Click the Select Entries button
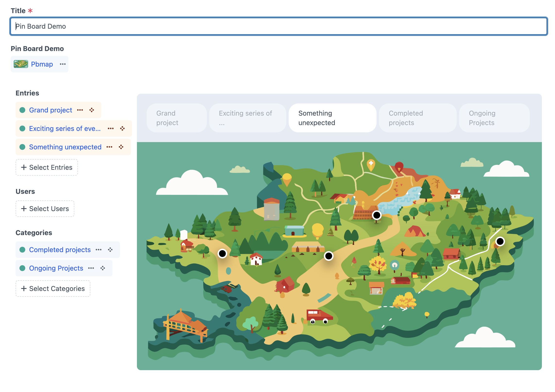Image resolution: width=555 pixels, height=392 pixels. pos(47,167)
